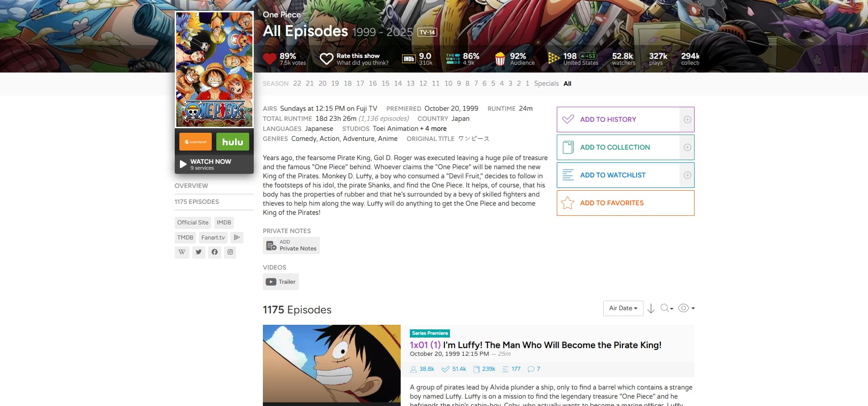Open the 1175 Episodes sidebar section
868x406 pixels.
(x=197, y=202)
